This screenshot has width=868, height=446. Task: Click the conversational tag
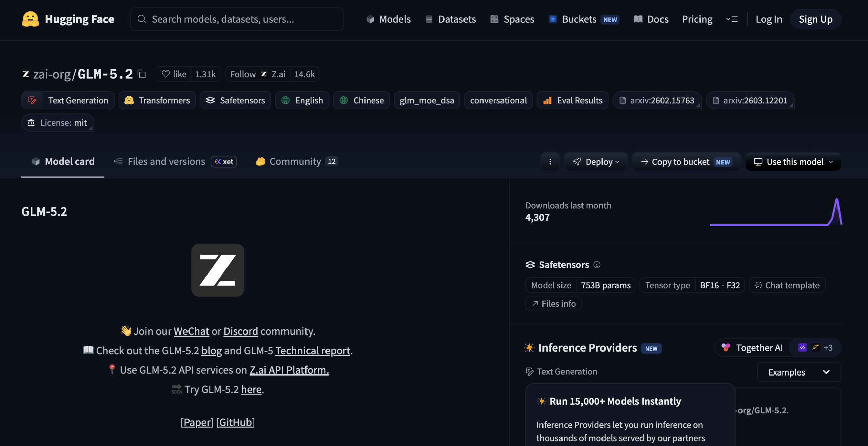click(498, 100)
